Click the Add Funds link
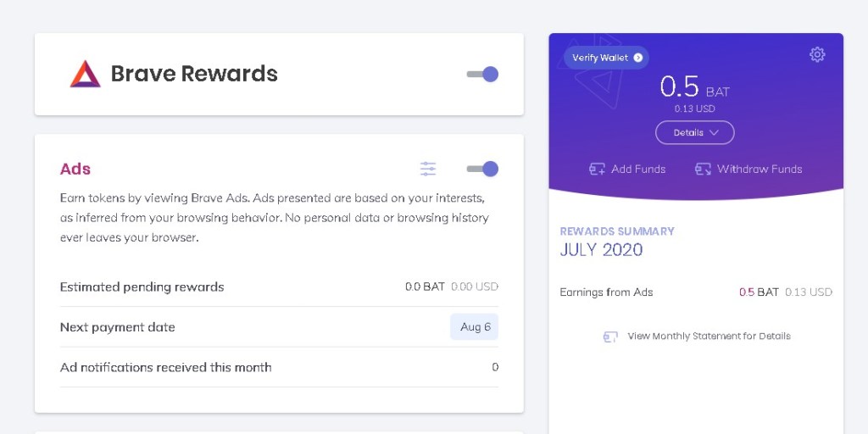The height and width of the screenshot is (434, 868). (x=638, y=170)
